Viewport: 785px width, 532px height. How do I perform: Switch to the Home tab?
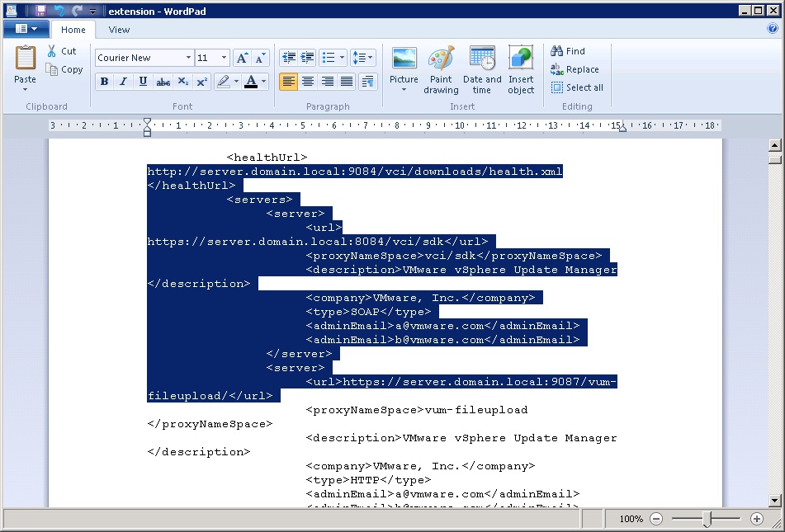coord(73,30)
